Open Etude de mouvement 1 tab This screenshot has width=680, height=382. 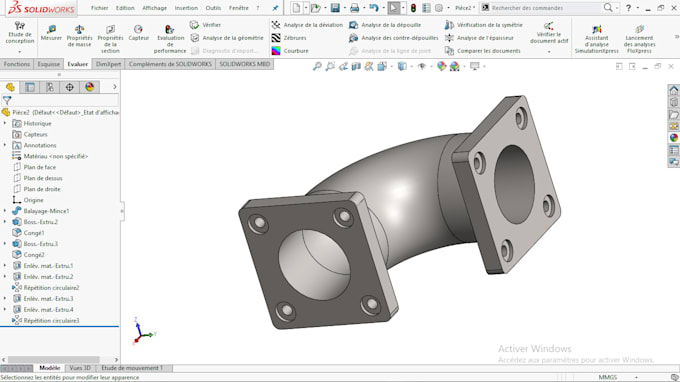click(132, 368)
